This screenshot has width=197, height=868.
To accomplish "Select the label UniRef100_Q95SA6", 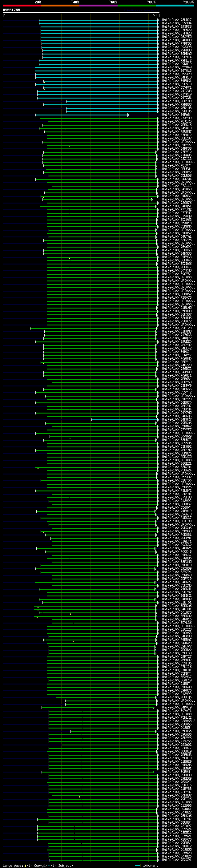I will tap(177, 423).
